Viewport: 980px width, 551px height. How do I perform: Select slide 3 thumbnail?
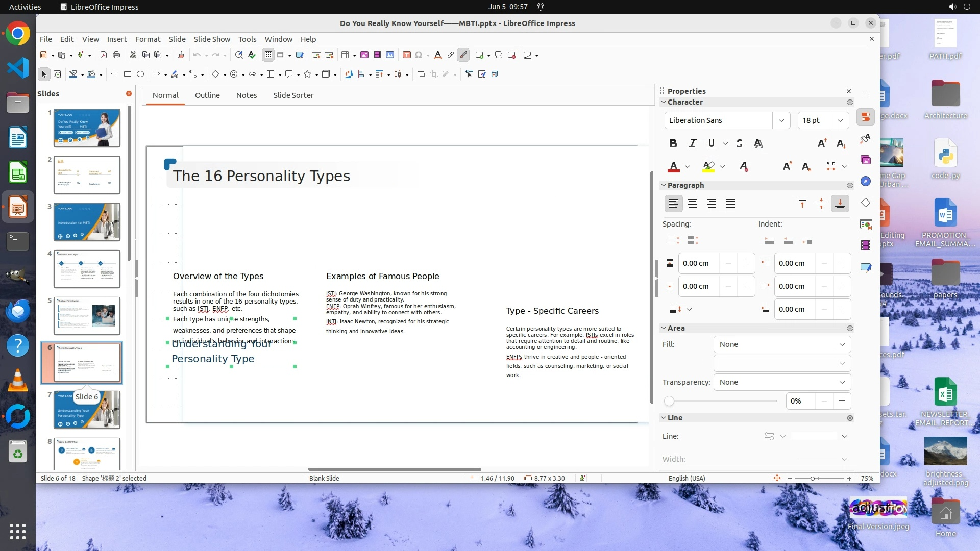(x=87, y=222)
